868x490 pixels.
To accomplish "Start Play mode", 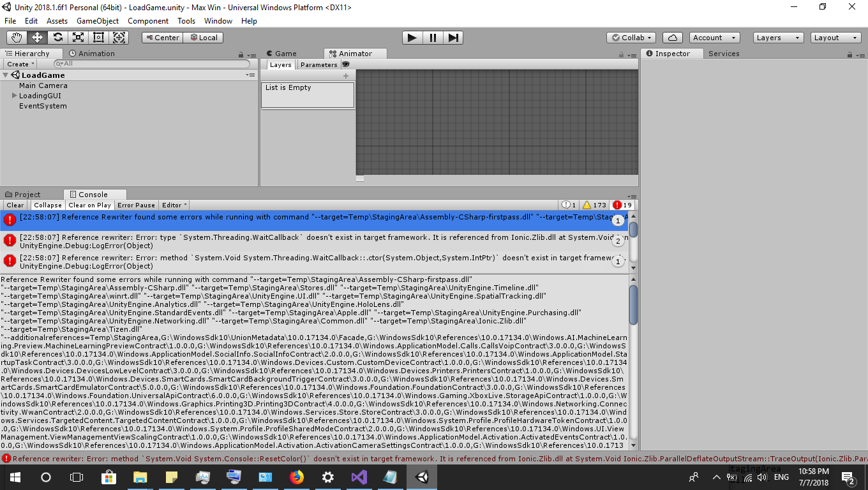I will click(412, 38).
